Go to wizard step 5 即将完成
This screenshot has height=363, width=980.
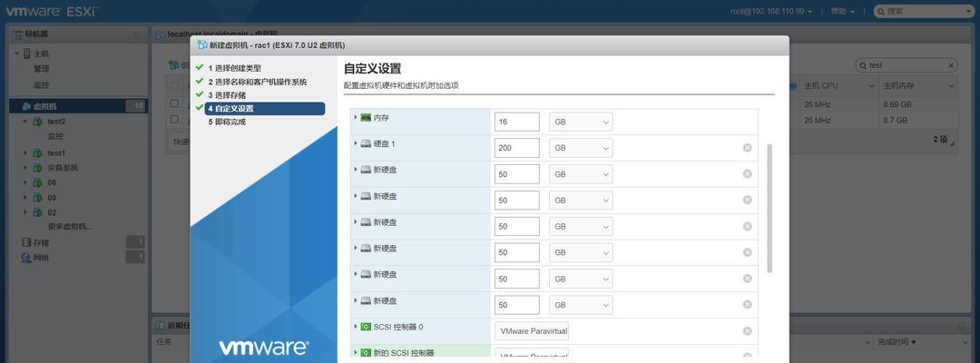click(x=227, y=122)
